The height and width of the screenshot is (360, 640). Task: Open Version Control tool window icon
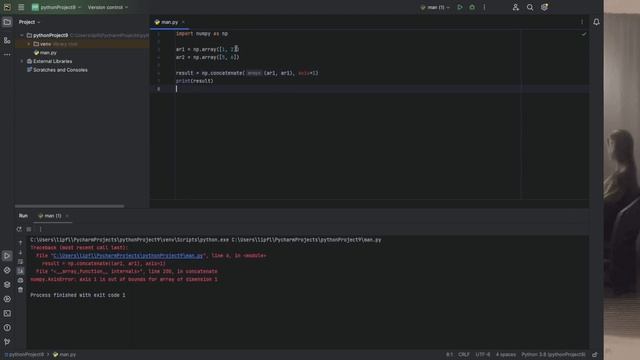(x=7, y=342)
